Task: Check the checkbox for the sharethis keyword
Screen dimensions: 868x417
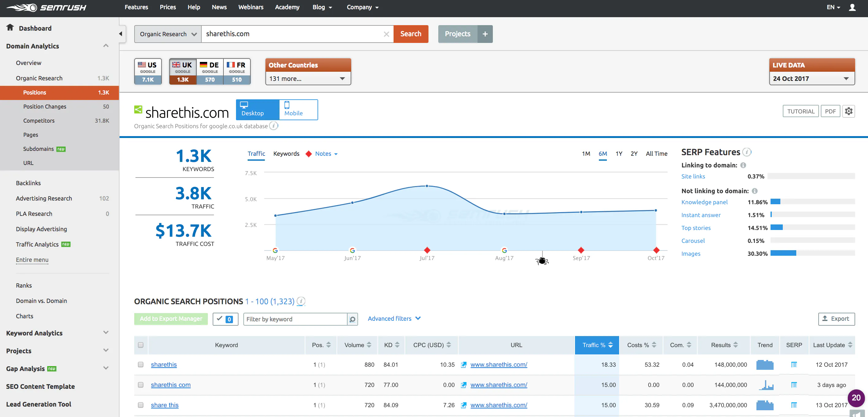Action: tap(140, 364)
